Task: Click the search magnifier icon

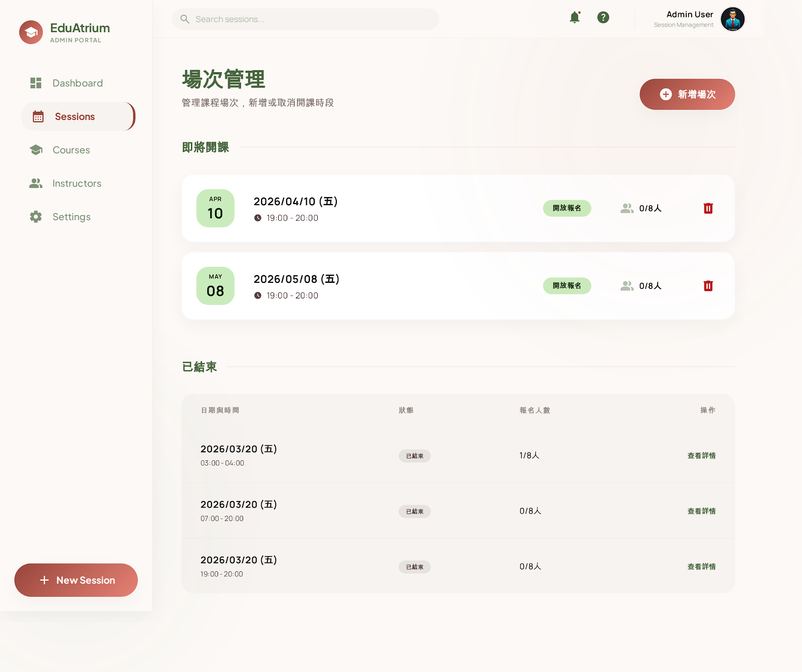Action: (185, 19)
